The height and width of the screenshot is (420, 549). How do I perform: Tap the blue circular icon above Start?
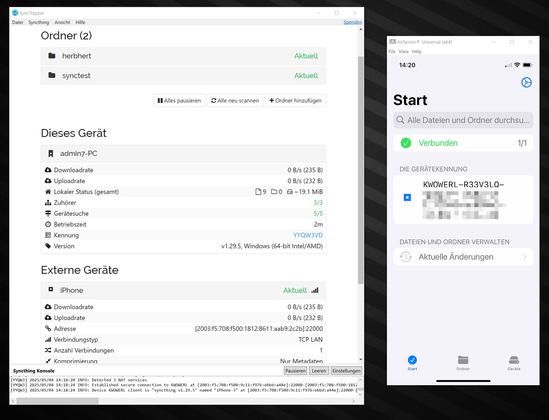click(x=526, y=83)
